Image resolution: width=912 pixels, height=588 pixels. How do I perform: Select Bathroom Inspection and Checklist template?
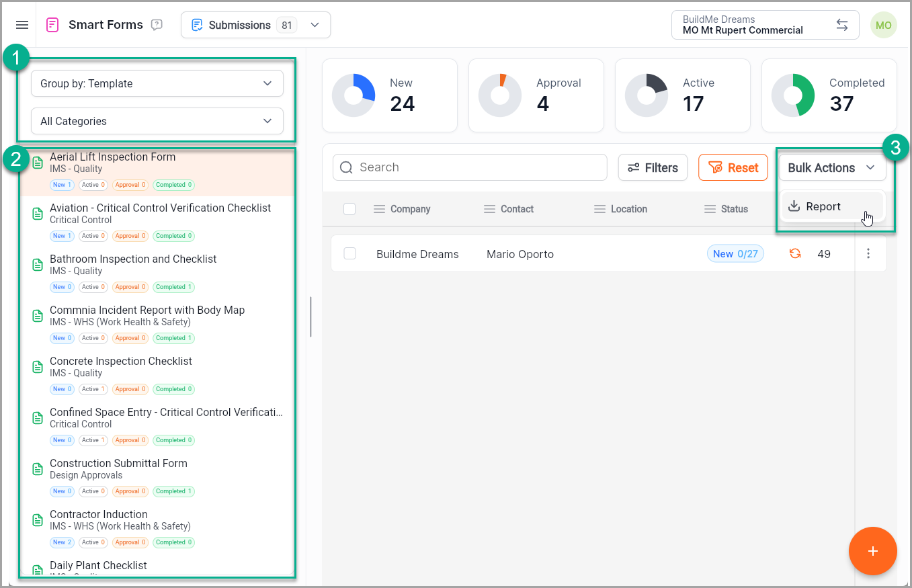133,259
